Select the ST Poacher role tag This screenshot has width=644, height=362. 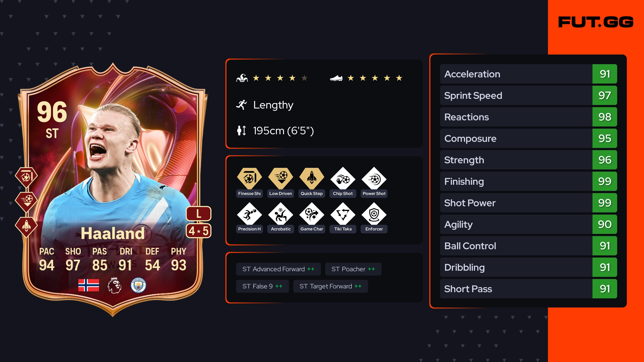click(353, 269)
